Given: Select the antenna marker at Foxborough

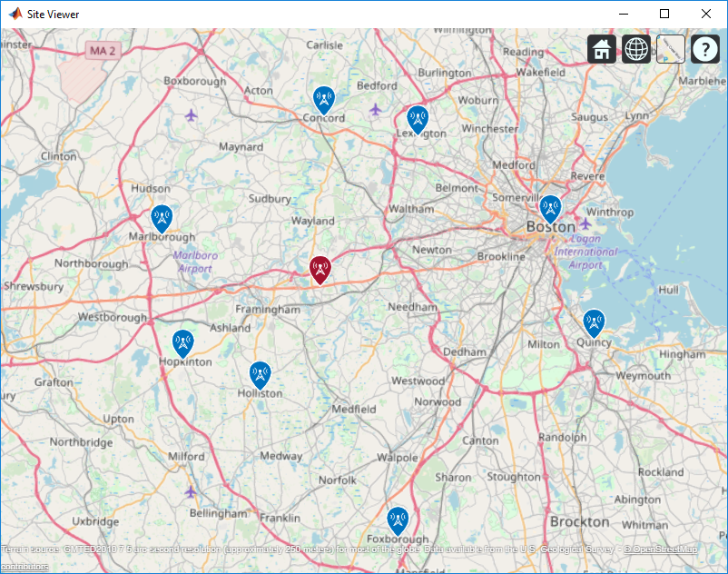Looking at the screenshot, I should click(x=398, y=520).
